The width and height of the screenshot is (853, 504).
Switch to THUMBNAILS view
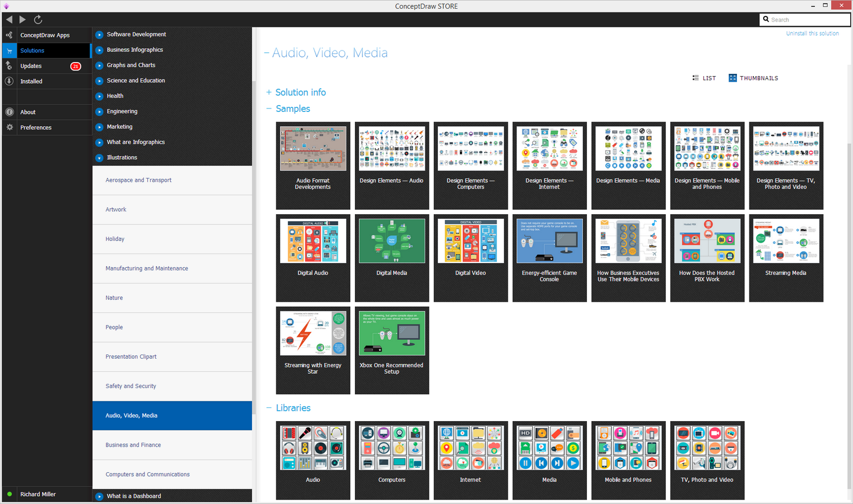pyautogui.click(x=753, y=78)
